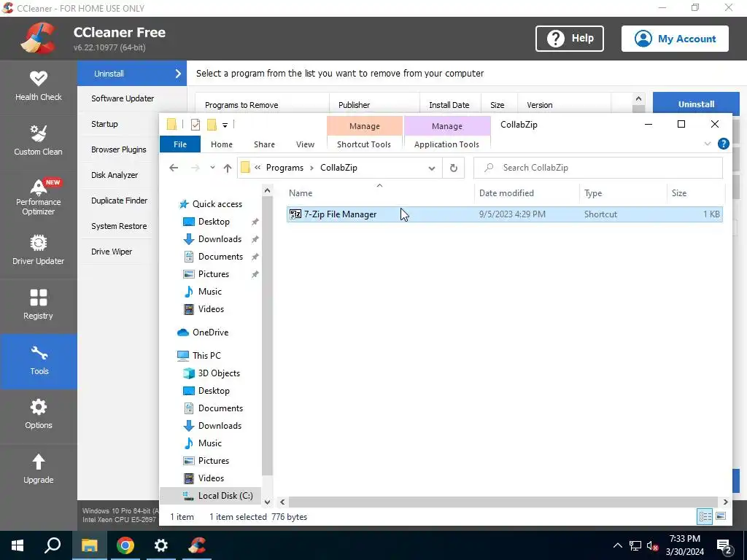
Task: Open System Restore in Tools menu
Action: tap(119, 226)
